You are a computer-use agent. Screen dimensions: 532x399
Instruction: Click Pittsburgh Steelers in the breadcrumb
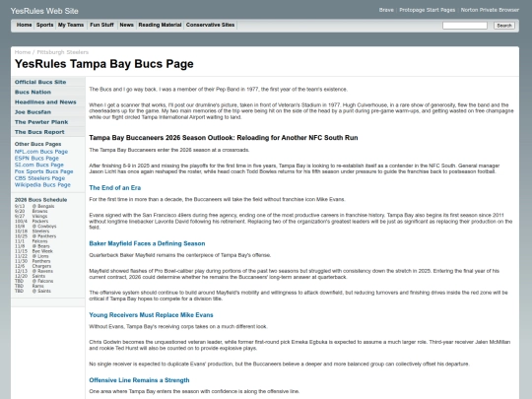pyautogui.click(x=62, y=52)
